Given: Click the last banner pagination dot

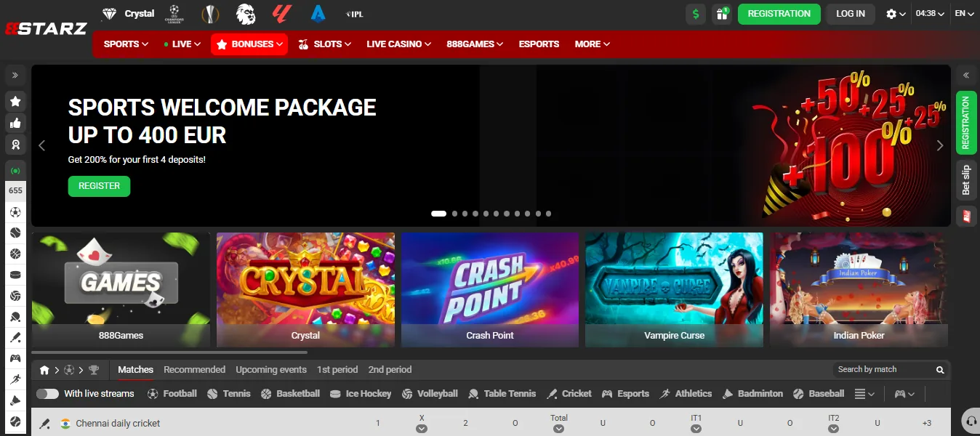Looking at the screenshot, I should click(548, 214).
